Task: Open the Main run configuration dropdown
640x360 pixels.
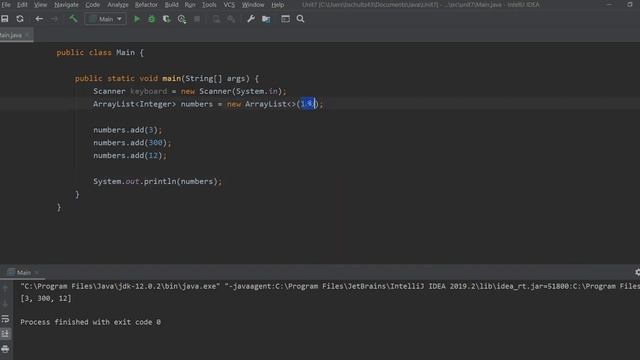Action: click(105, 19)
